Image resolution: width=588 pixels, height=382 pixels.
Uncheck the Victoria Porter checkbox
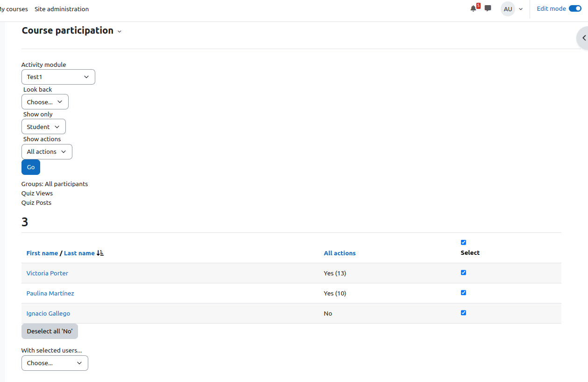[463, 273]
